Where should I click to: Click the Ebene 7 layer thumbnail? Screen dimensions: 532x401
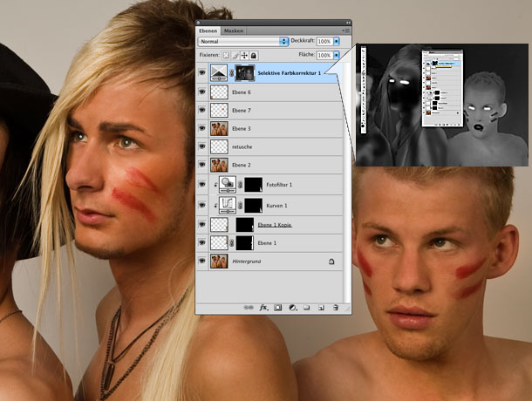click(219, 110)
